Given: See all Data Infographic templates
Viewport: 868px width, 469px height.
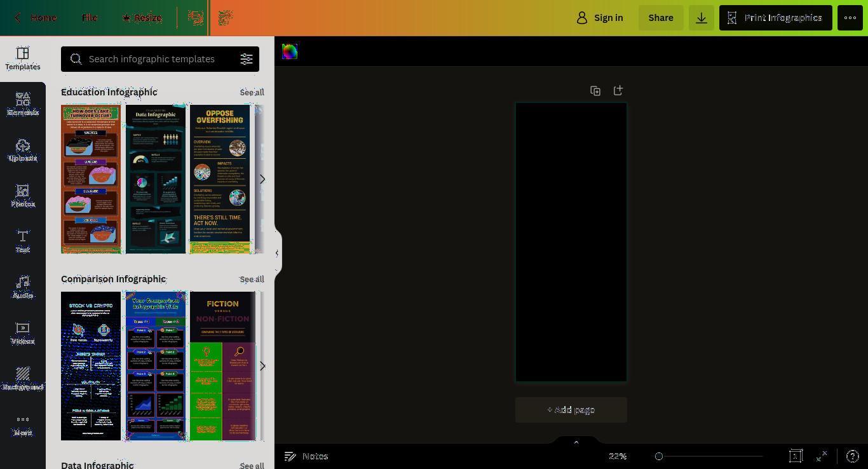Looking at the screenshot, I should click(x=252, y=465).
